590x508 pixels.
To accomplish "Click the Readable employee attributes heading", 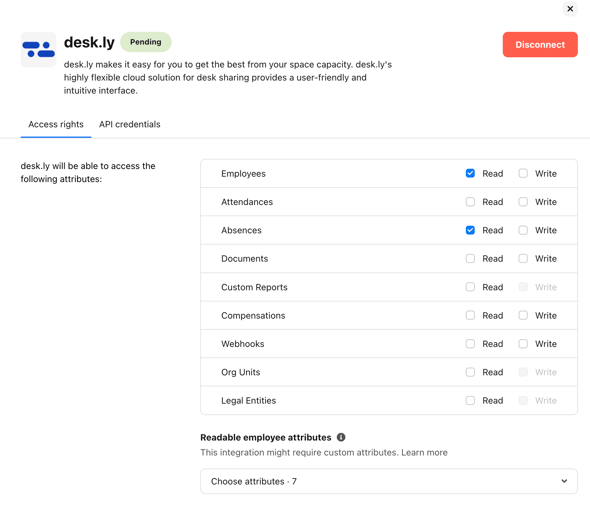I will (x=266, y=437).
